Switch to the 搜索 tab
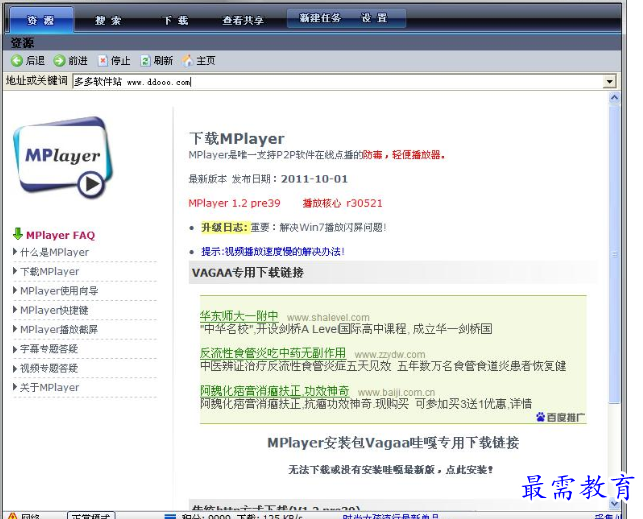Viewport: 643px width, 519px height. point(108,20)
